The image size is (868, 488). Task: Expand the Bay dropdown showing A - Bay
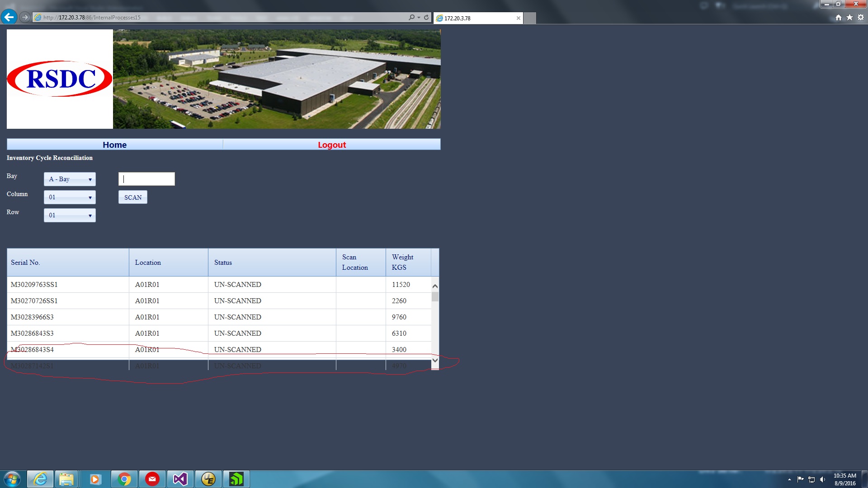[70, 179]
